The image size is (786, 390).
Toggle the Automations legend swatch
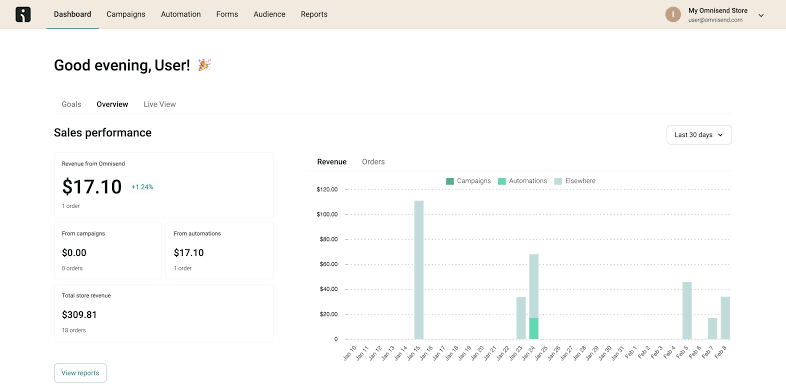[502, 181]
